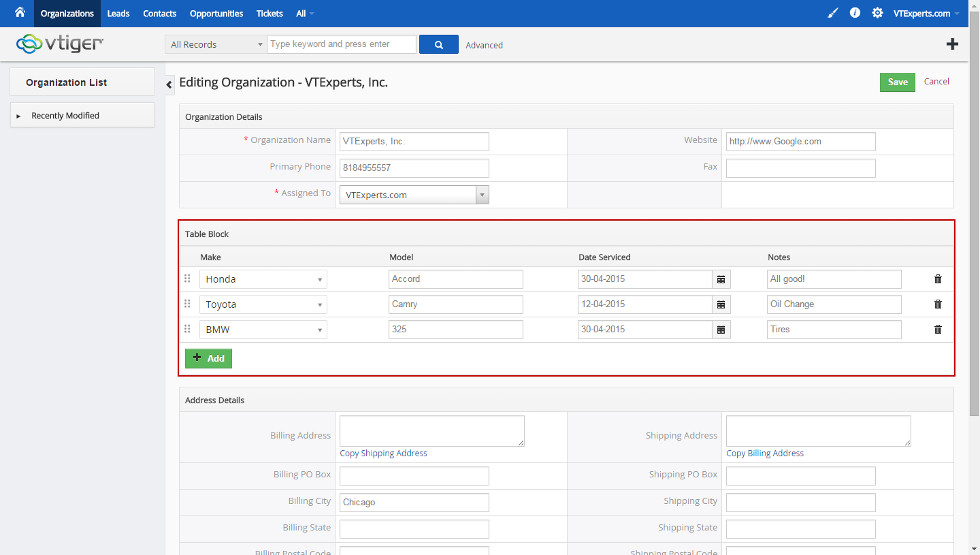Open the Leads tab

[x=118, y=14]
